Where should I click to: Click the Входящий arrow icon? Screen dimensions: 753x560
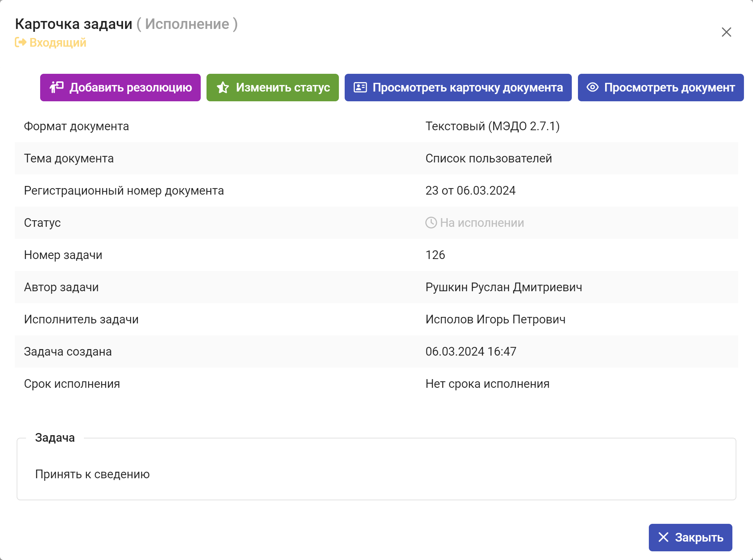(x=21, y=43)
